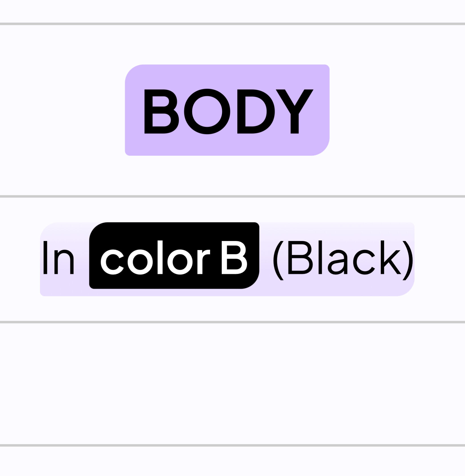Click the purple BODY tag

point(227,110)
